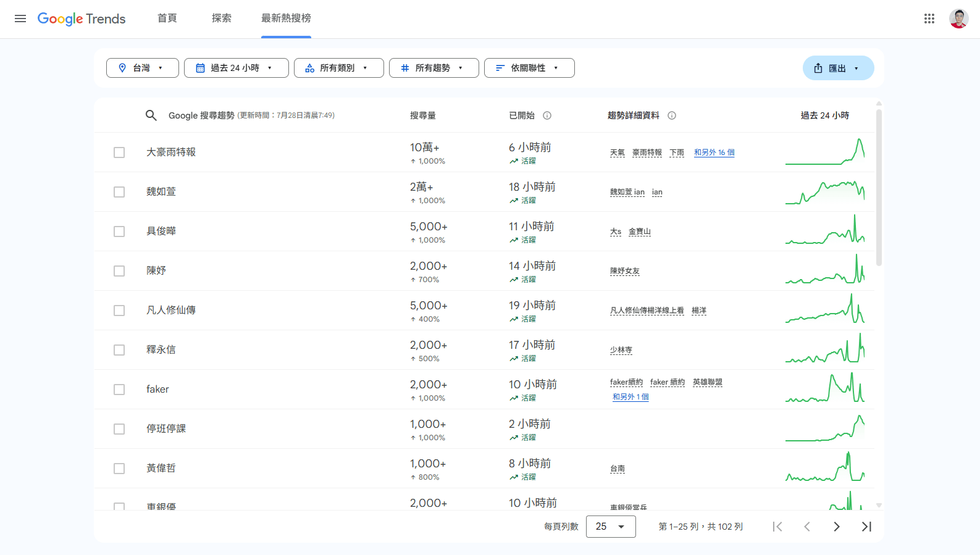Click the info icon next to 已開始
Image resolution: width=980 pixels, height=555 pixels.
(x=547, y=115)
